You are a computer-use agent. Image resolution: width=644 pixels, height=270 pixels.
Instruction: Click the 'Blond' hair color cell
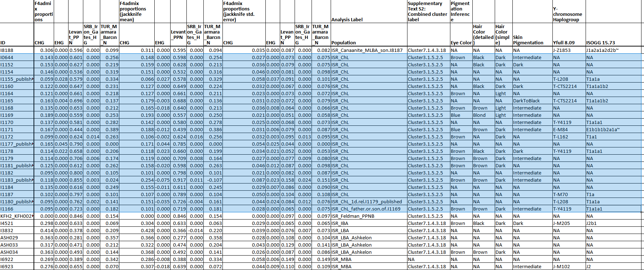coord(484,115)
